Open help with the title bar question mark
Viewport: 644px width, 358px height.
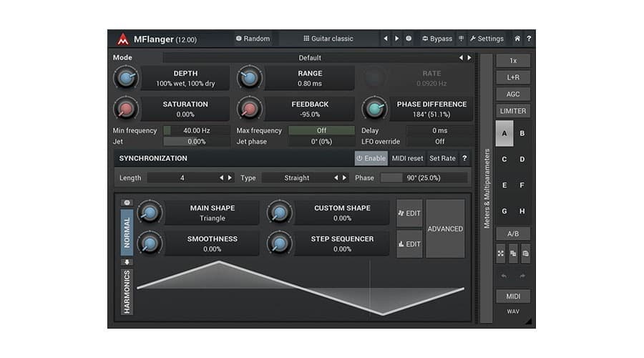pos(529,39)
